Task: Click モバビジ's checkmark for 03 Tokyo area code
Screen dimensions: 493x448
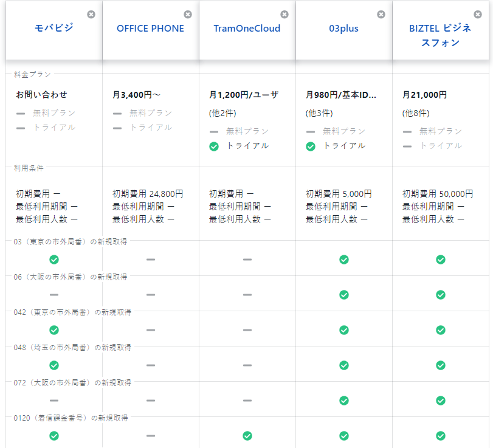Action: click(54, 260)
